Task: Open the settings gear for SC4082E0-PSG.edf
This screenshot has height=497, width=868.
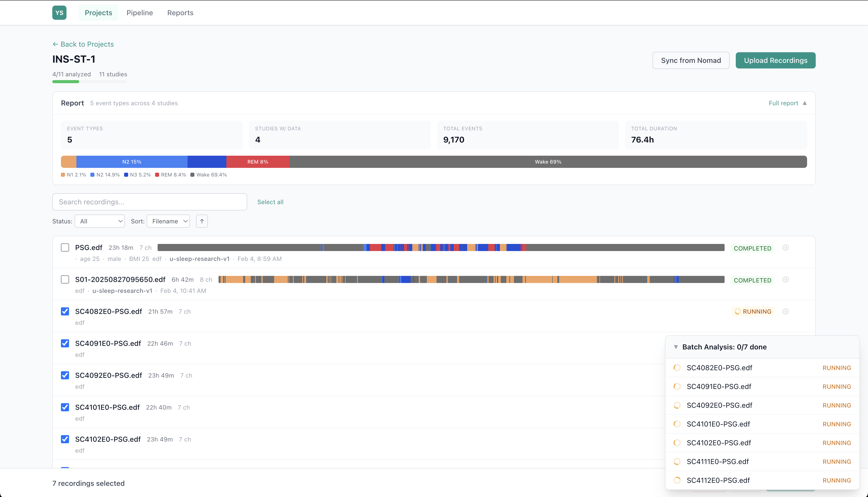Action: point(786,311)
